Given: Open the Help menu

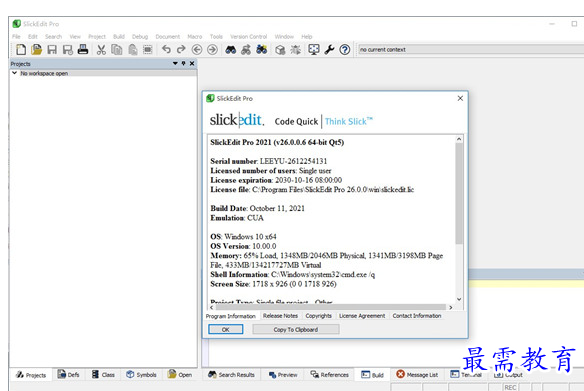Looking at the screenshot, I should pos(307,36).
